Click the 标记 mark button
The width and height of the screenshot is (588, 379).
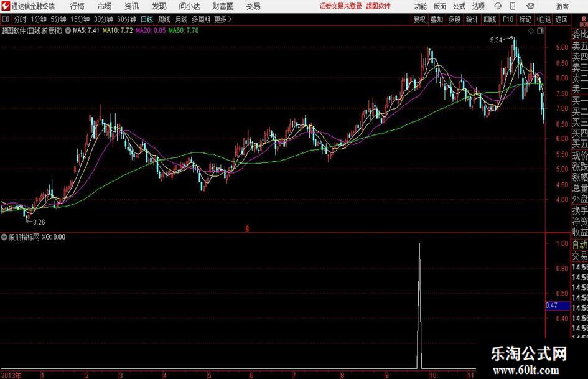(525, 19)
